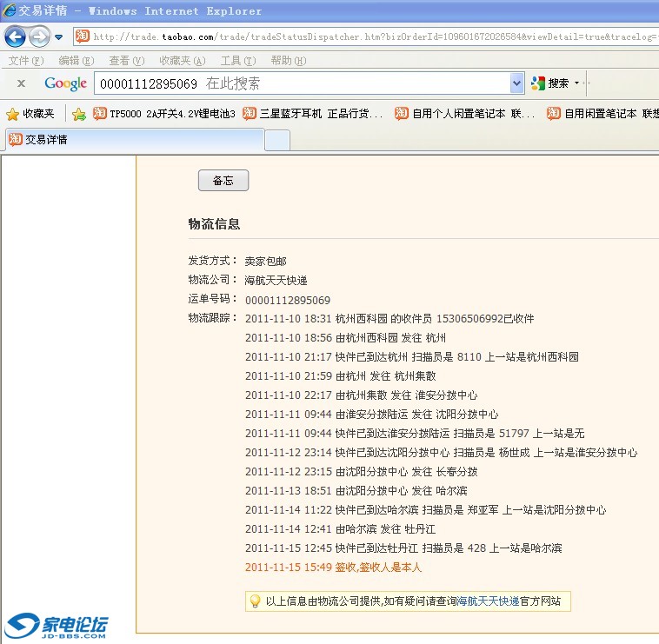Click the browser Back button
The height and width of the screenshot is (644, 659).
coord(15,37)
